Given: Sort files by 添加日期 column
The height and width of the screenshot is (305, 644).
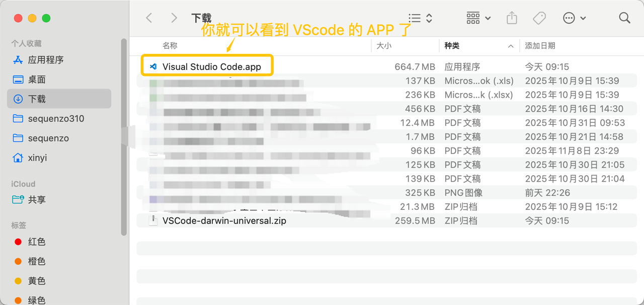Looking at the screenshot, I should coord(540,46).
